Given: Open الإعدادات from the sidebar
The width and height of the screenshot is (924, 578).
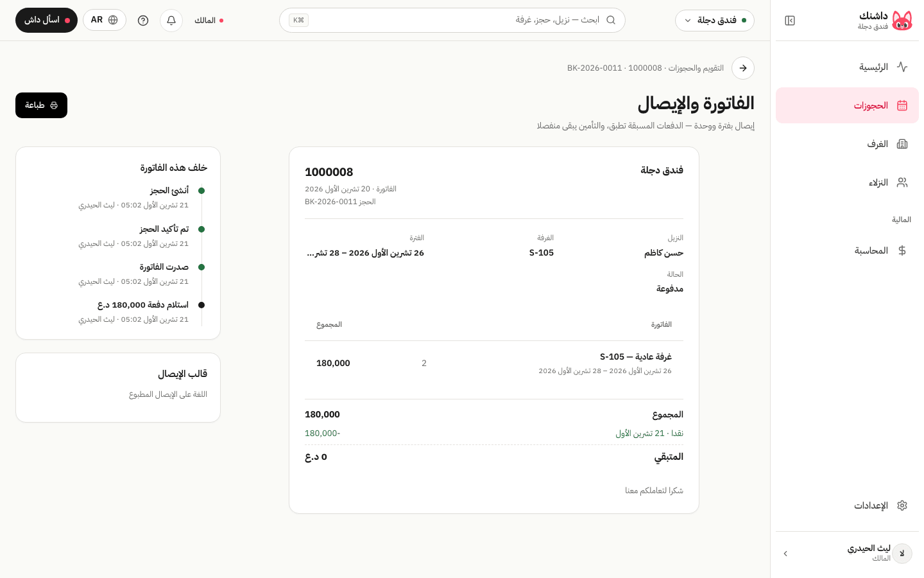Looking at the screenshot, I should (847, 505).
